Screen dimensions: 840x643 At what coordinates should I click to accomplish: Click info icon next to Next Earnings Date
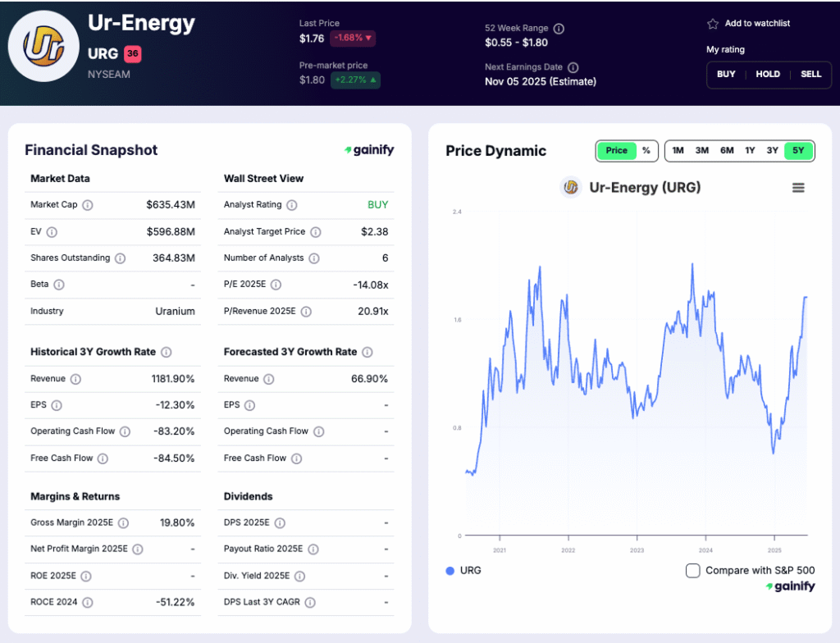tap(573, 67)
